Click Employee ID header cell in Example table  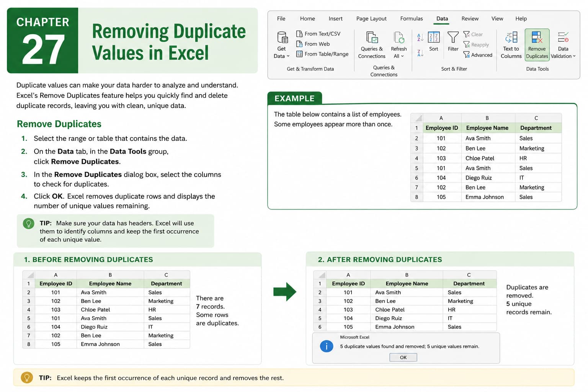(442, 128)
